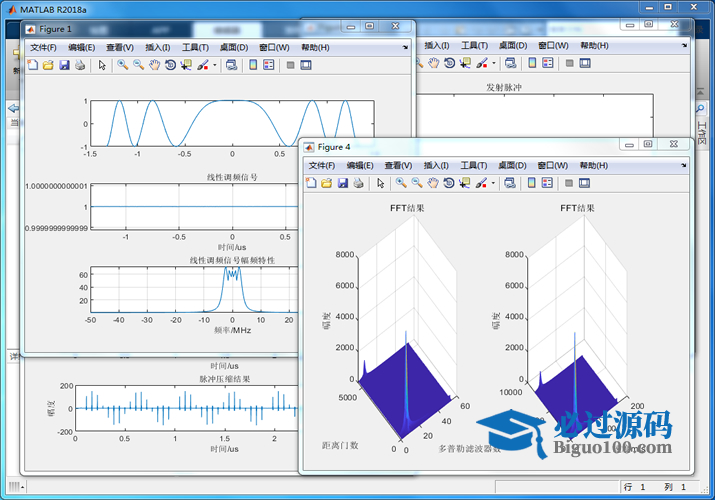Image resolution: width=715 pixels, height=500 pixels.
Task: Insert Colorbar icon in Figure 4 toolbar
Action: tap(531, 183)
